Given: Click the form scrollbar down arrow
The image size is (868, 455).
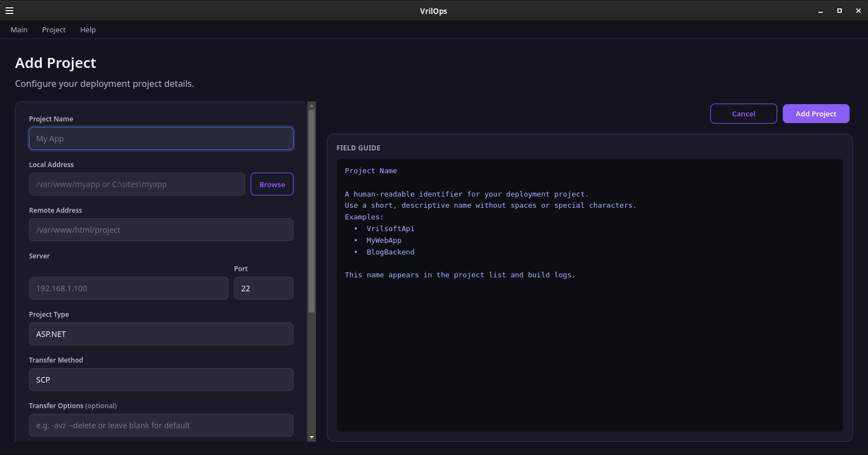Looking at the screenshot, I should coord(312,438).
